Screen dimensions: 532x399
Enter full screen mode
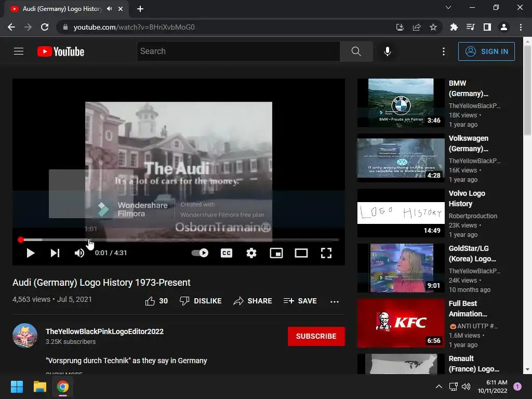(x=326, y=253)
